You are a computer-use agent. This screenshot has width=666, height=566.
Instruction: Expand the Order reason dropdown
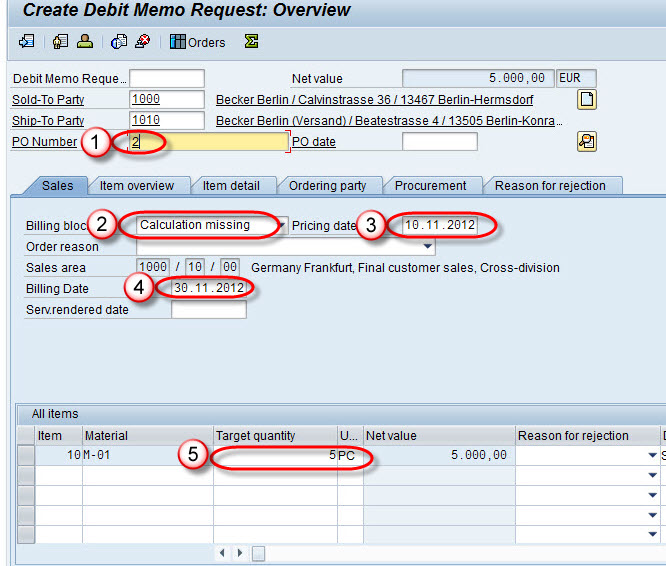click(x=428, y=247)
